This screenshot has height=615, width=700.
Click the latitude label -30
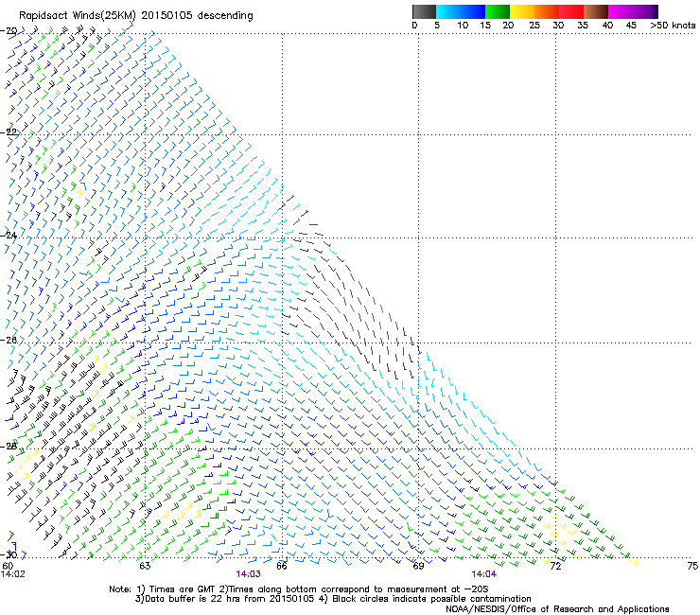[9, 555]
